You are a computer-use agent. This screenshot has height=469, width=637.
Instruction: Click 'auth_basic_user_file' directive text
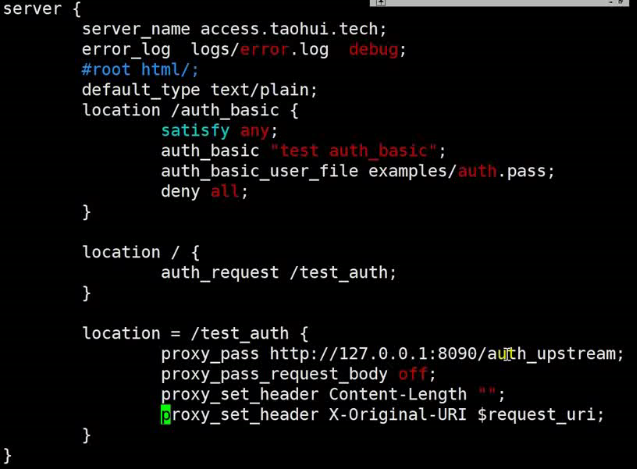(260, 172)
